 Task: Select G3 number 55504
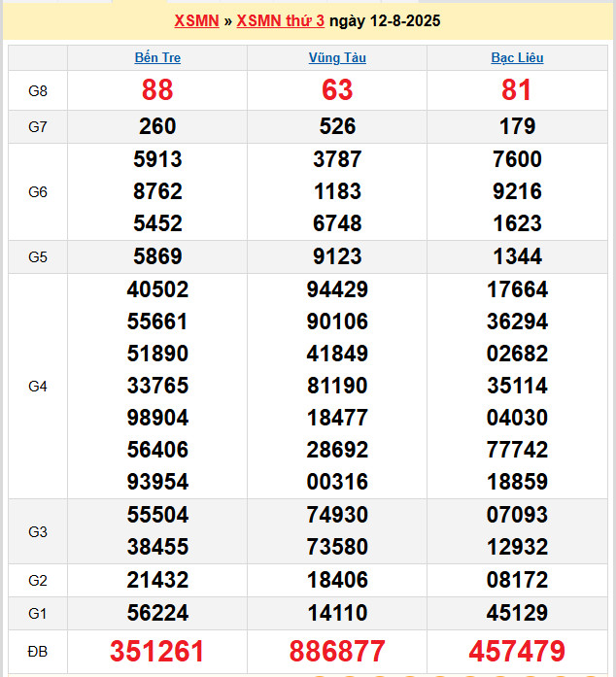click(x=157, y=515)
